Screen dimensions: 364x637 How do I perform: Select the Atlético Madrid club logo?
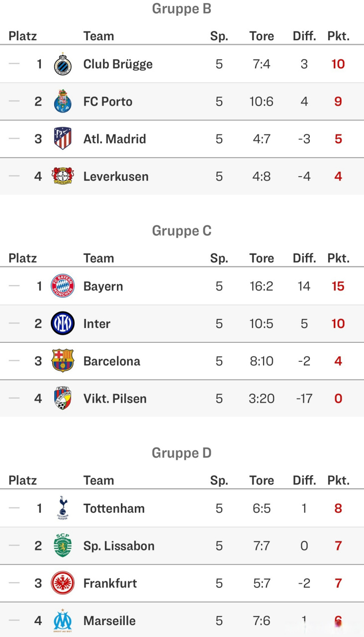pos(63,139)
